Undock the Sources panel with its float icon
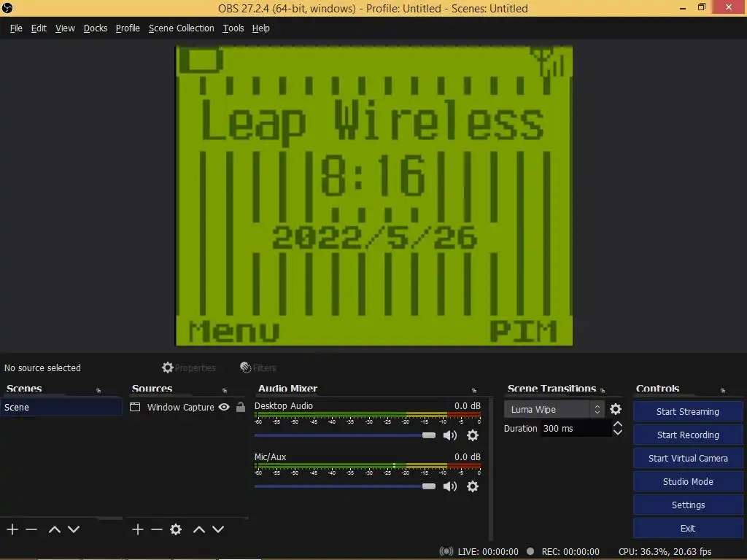Viewport: 747px width, 560px height. (225, 391)
